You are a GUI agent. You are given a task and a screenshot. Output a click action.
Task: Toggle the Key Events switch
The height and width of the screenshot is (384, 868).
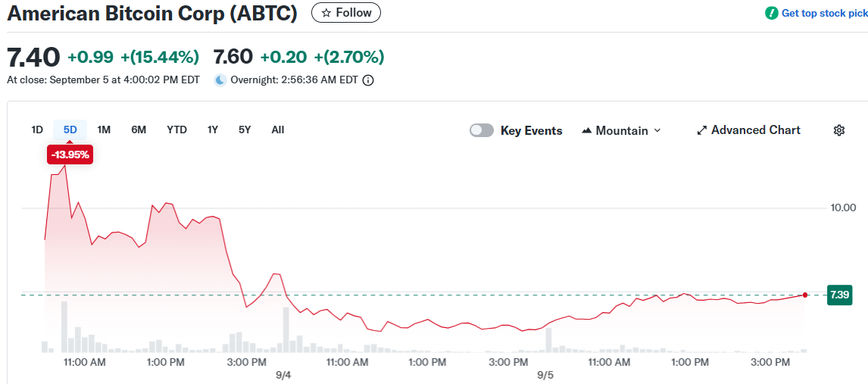point(482,130)
